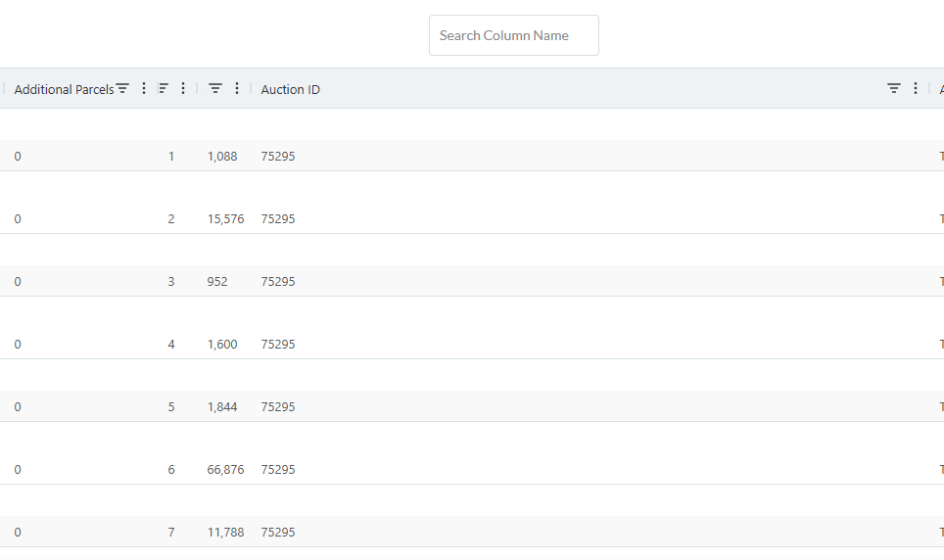Select the 11,788 value cell
944x560 pixels.
[x=226, y=532]
